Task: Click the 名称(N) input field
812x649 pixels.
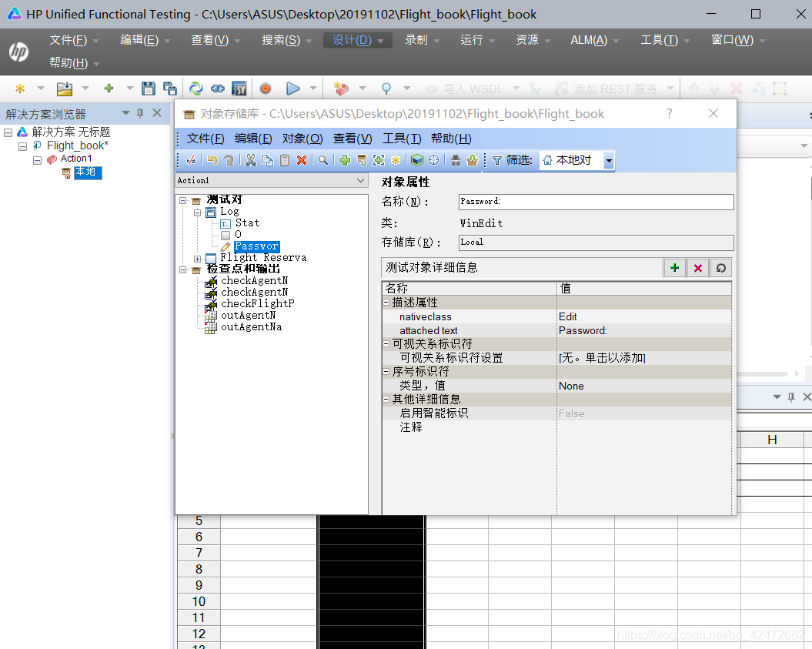Action: [x=596, y=202]
